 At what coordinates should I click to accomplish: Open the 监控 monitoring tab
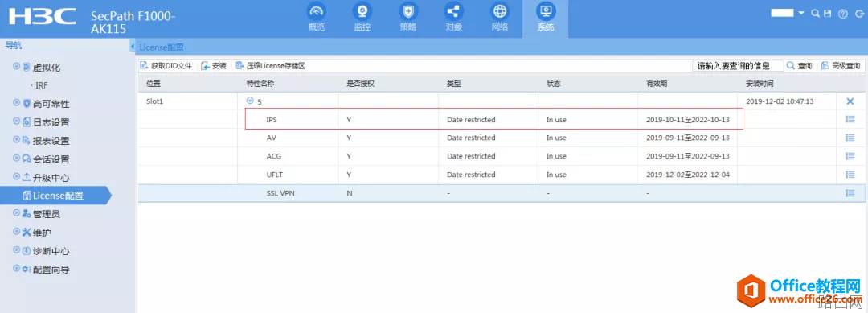click(362, 18)
